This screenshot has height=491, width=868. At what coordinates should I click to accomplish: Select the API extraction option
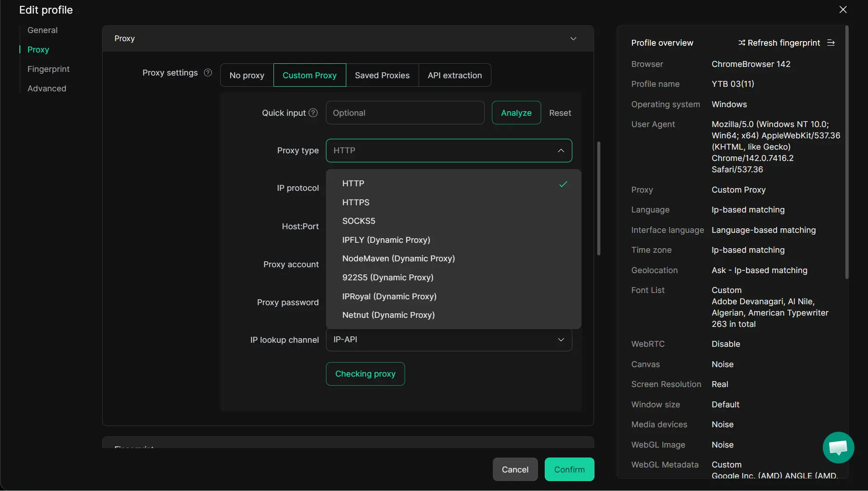click(455, 76)
